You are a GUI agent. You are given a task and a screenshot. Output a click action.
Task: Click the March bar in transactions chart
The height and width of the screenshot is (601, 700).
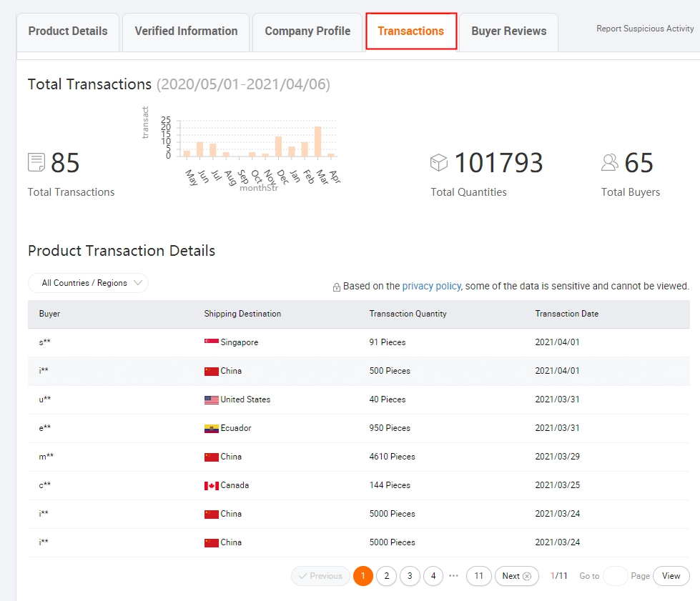click(x=318, y=141)
